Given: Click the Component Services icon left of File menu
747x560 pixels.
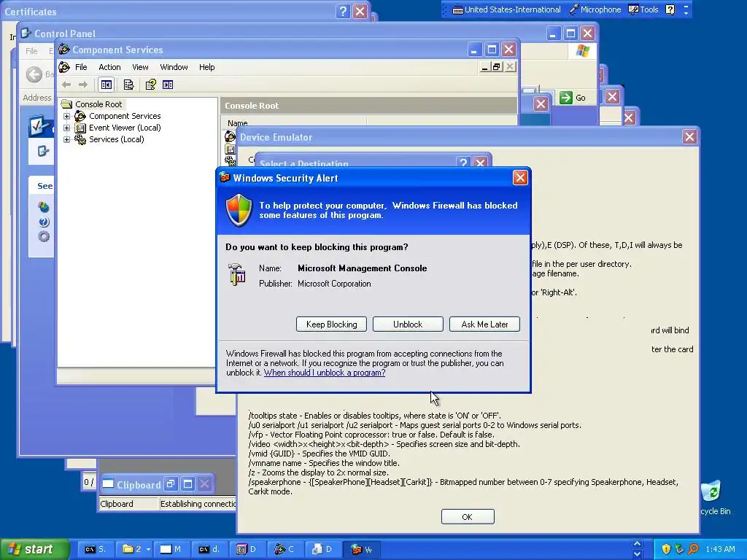Looking at the screenshot, I should (x=64, y=67).
